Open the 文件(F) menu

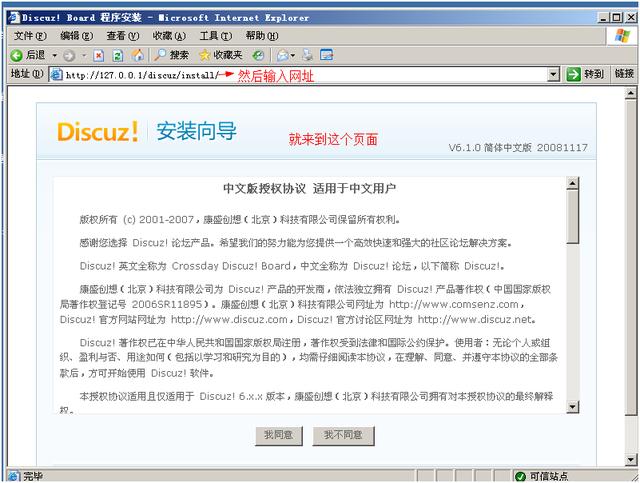30,36
